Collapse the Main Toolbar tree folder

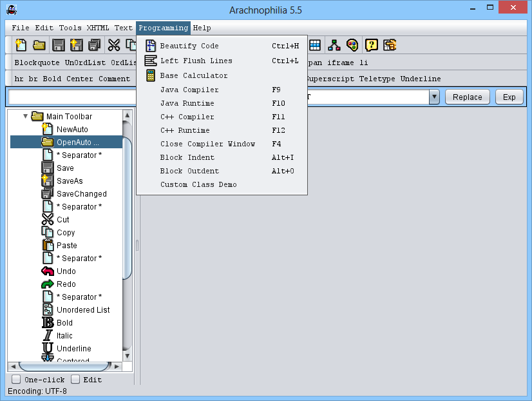point(26,116)
